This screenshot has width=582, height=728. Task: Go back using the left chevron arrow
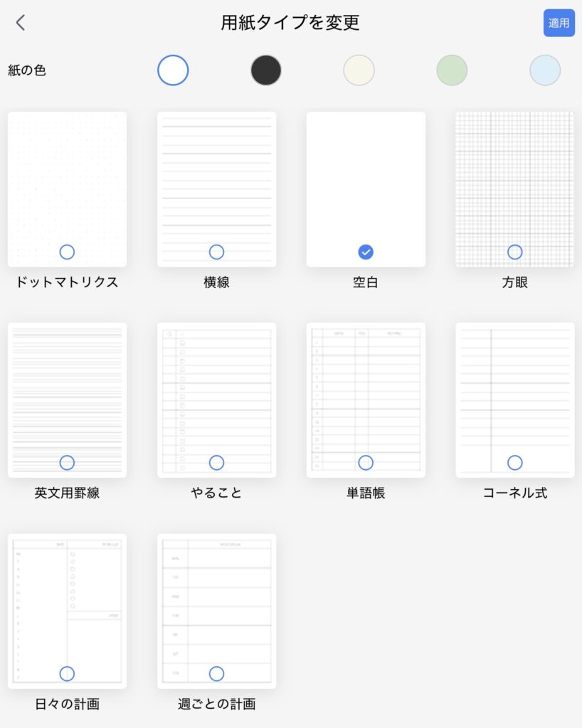[x=21, y=23]
